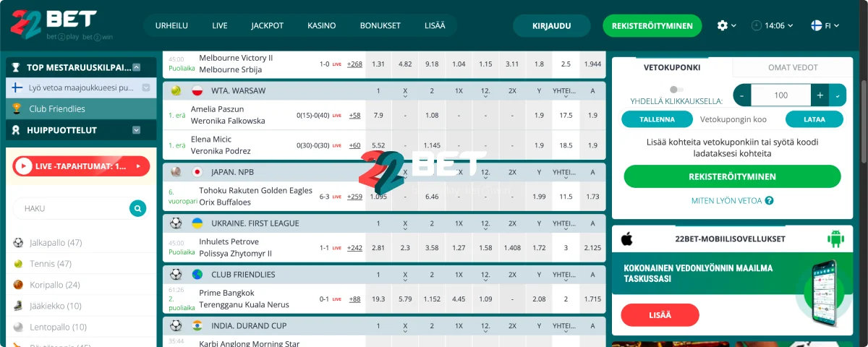Viewport: 868px width, 347px height.
Task: Open the stake amount dropdown arrow
Action: pos(838,95)
